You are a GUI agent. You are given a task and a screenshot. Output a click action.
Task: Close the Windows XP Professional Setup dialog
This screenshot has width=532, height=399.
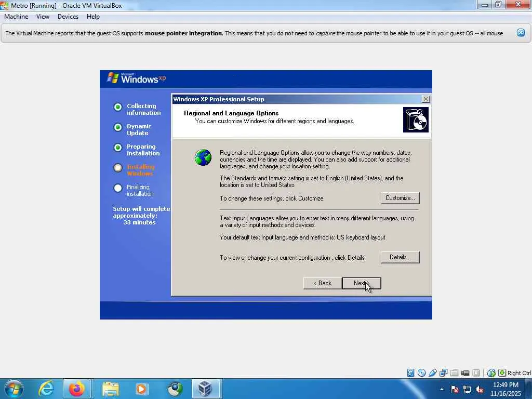[x=425, y=99]
